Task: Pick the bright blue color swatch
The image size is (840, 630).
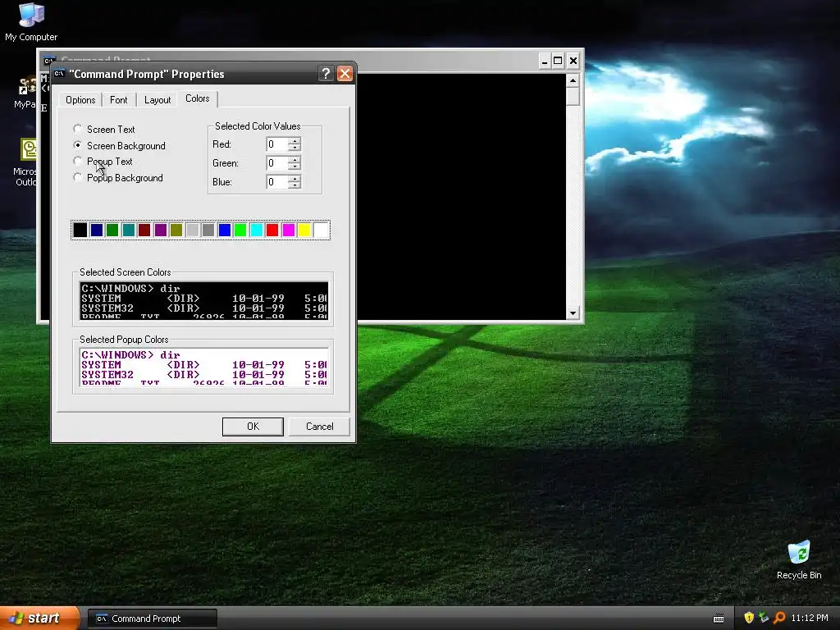Action: 225,230
